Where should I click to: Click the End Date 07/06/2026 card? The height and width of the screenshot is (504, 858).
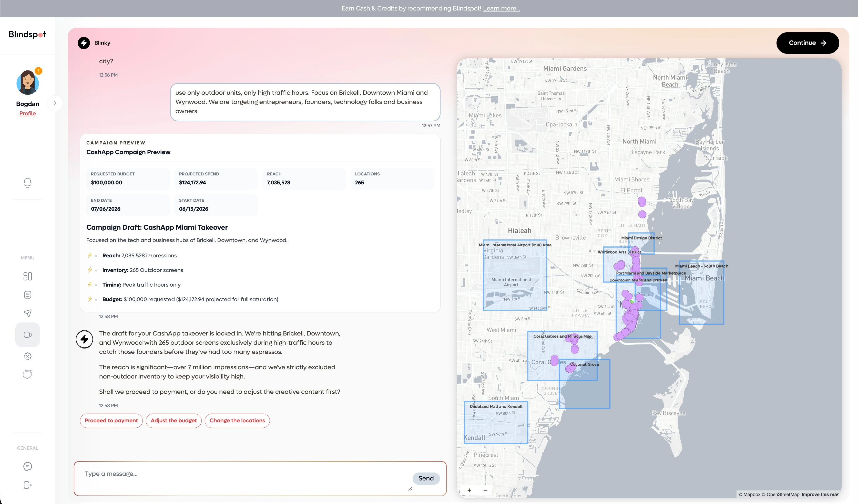(x=128, y=205)
